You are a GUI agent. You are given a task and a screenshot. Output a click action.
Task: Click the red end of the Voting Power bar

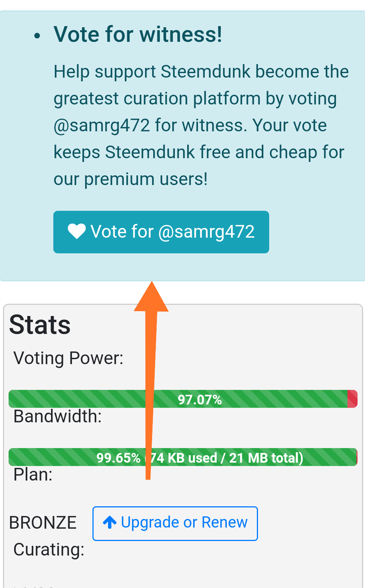click(x=352, y=399)
